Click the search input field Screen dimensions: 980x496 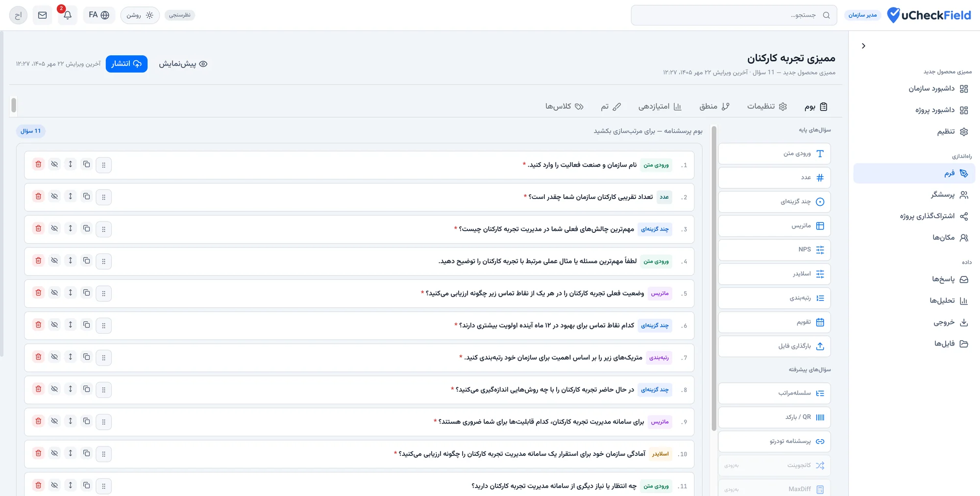[x=734, y=15]
